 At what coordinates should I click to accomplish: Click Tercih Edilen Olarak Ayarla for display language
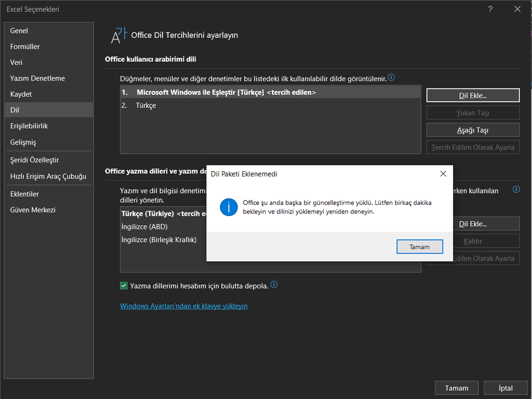pos(473,147)
